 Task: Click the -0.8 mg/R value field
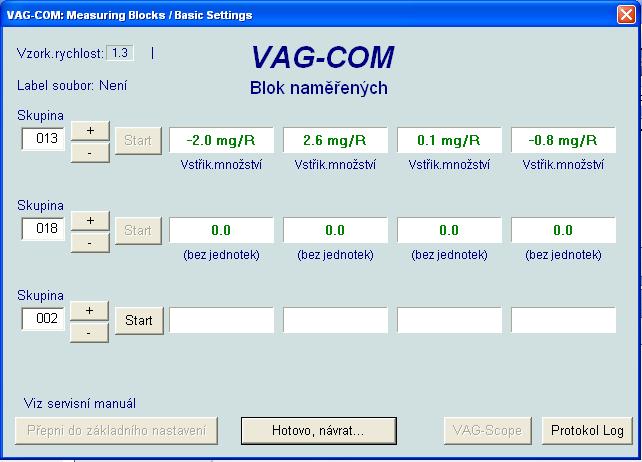(563, 140)
